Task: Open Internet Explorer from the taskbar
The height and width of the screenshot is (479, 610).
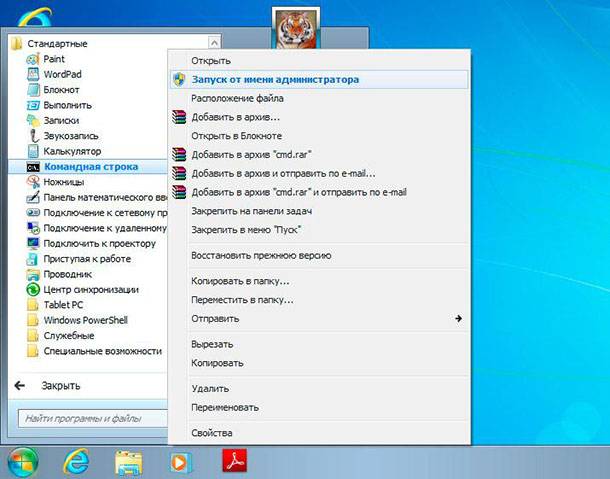Action: tap(76, 462)
